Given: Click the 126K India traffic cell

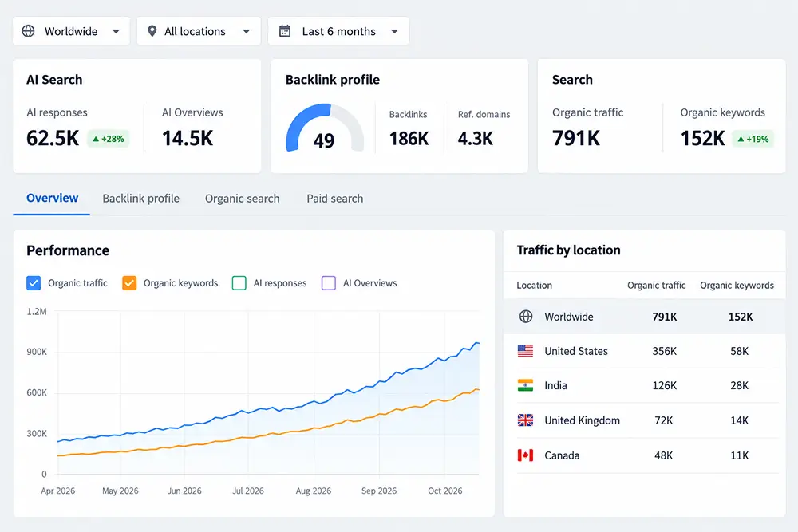Looking at the screenshot, I should pos(665,385).
